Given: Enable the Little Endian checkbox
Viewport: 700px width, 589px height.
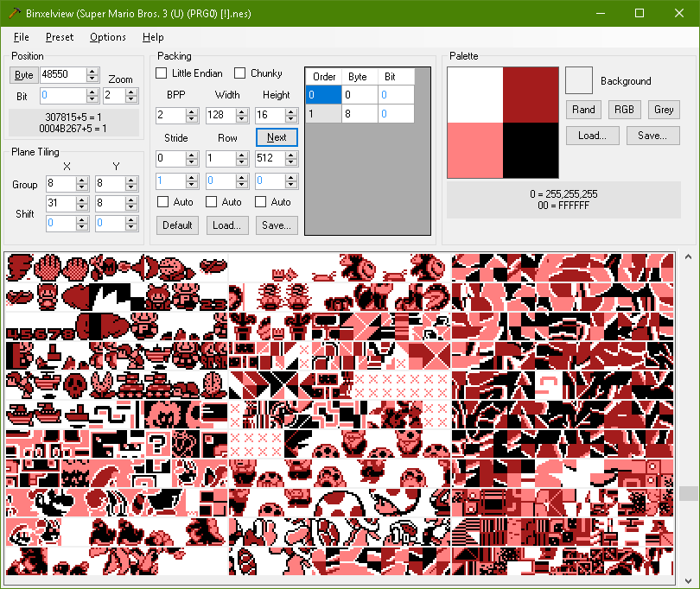Looking at the screenshot, I should [160, 73].
